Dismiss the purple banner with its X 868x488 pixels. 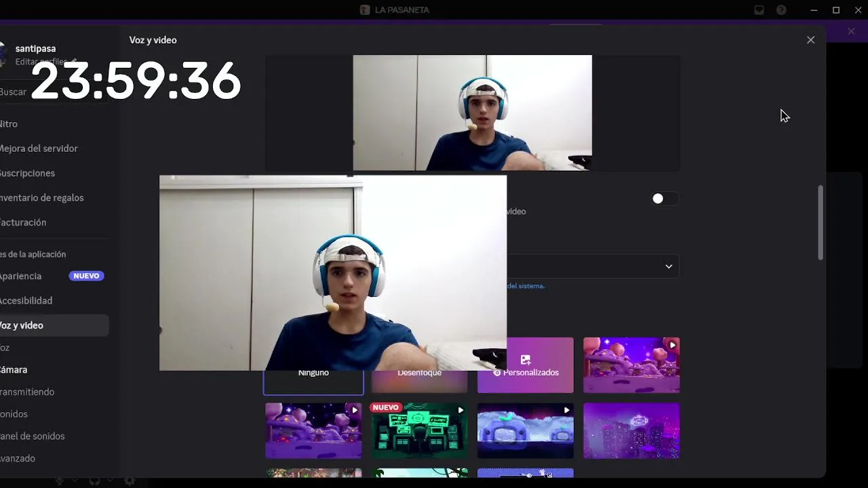[x=851, y=31]
